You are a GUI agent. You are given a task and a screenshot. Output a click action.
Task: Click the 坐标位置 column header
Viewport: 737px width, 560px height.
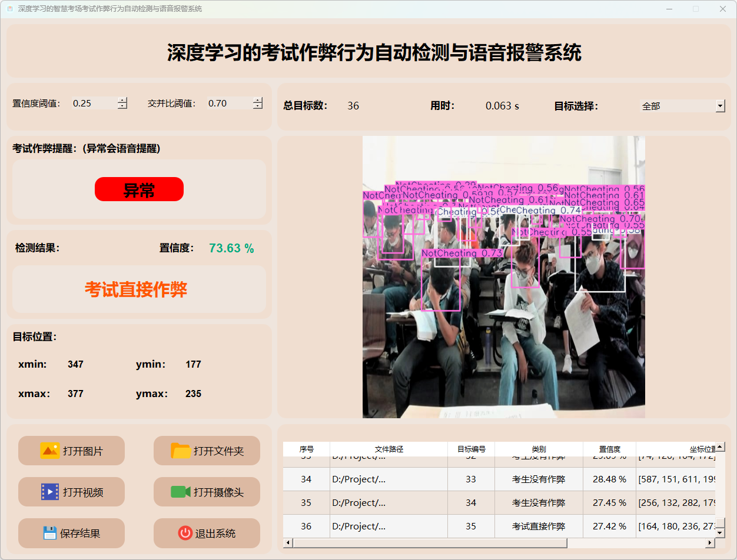pos(676,449)
